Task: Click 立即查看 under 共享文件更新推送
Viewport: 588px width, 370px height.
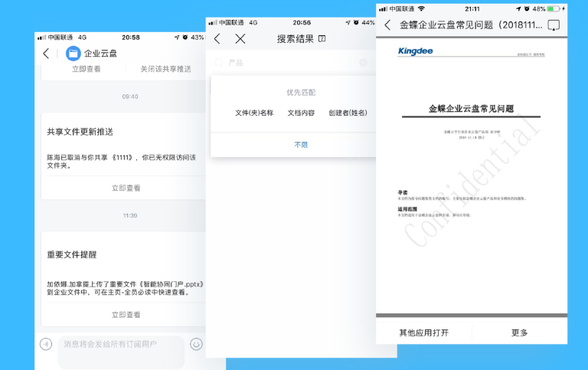Action: coord(126,188)
